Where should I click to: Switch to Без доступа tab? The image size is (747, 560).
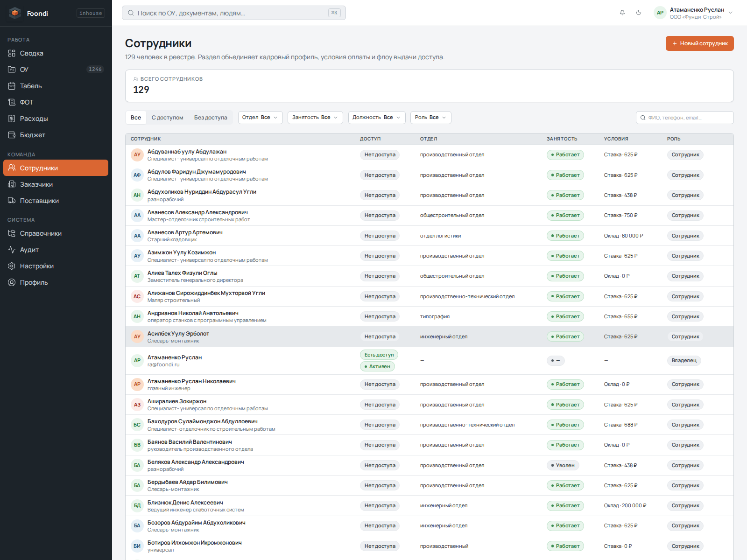tap(211, 118)
